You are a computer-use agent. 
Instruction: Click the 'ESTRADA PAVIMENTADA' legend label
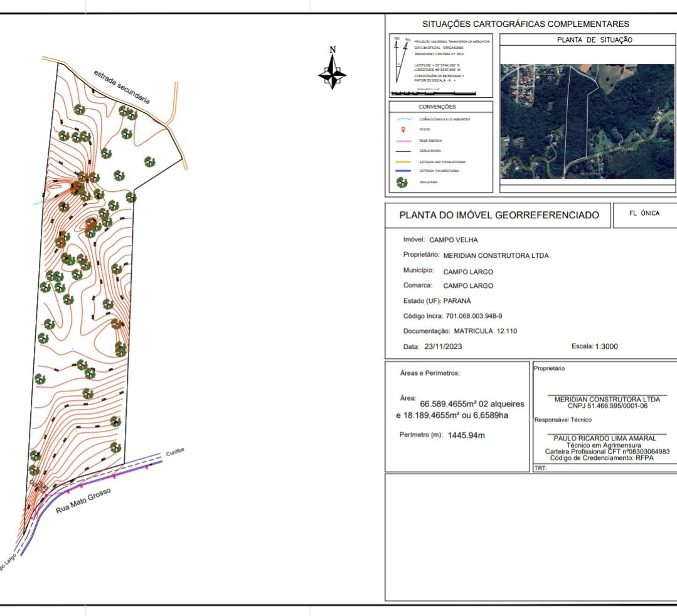tap(439, 171)
